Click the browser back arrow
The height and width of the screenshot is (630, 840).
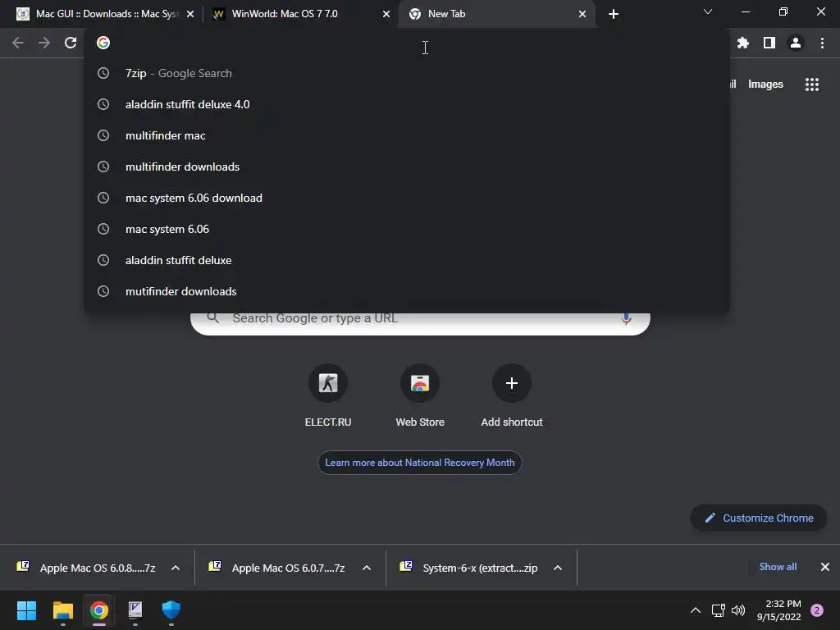point(18,43)
